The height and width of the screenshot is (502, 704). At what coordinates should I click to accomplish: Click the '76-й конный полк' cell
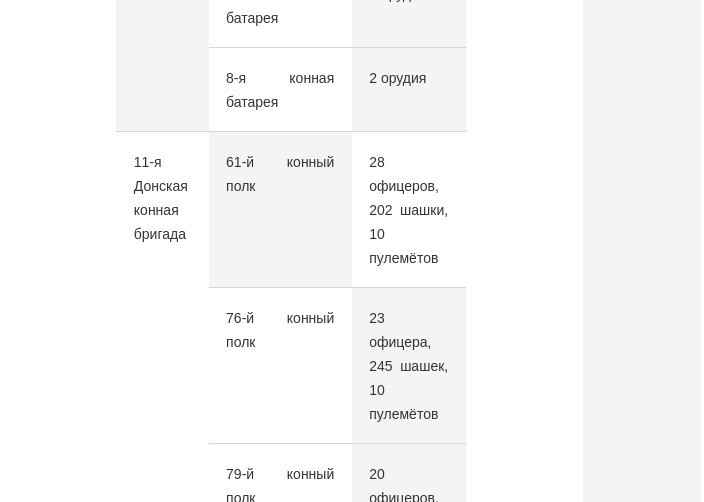click(280, 365)
